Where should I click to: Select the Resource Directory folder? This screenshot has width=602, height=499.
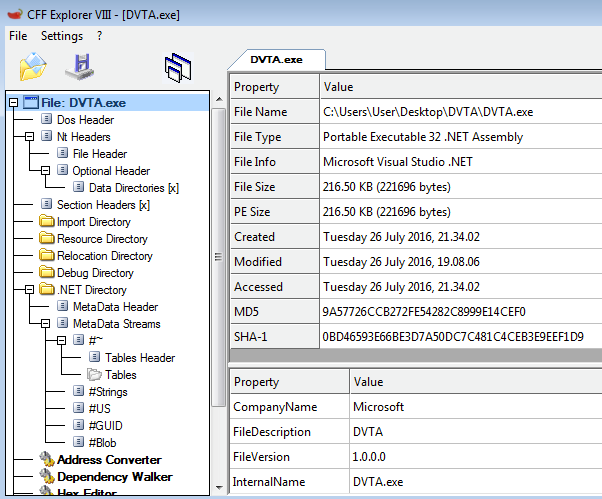click(101, 239)
